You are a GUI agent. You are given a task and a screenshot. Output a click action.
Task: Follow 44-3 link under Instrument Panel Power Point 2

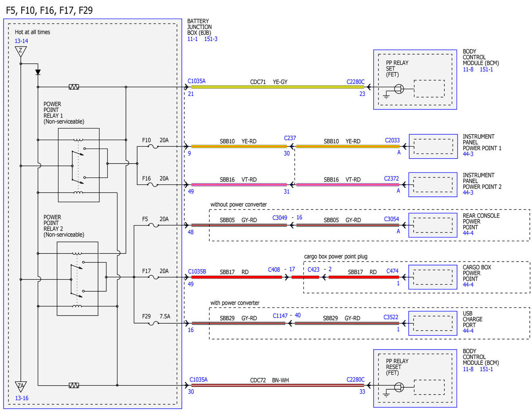pyautogui.click(x=468, y=193)
